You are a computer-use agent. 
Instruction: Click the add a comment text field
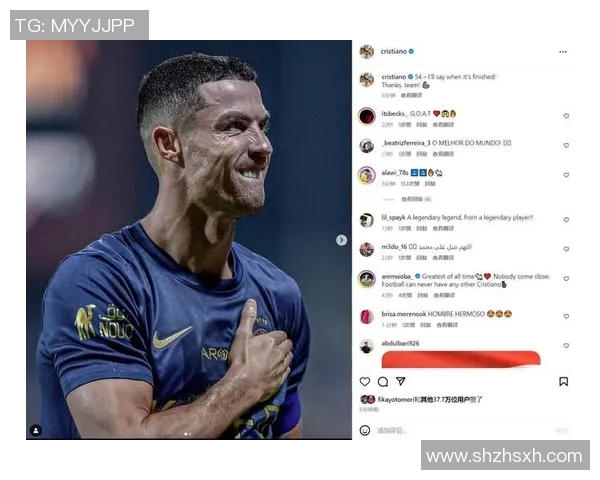(x=459, y=431)
